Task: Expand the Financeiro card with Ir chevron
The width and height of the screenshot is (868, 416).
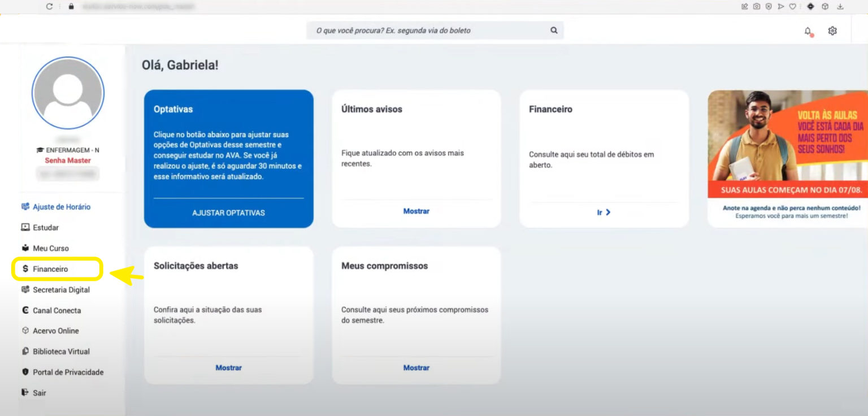Action: click(603, 212)
